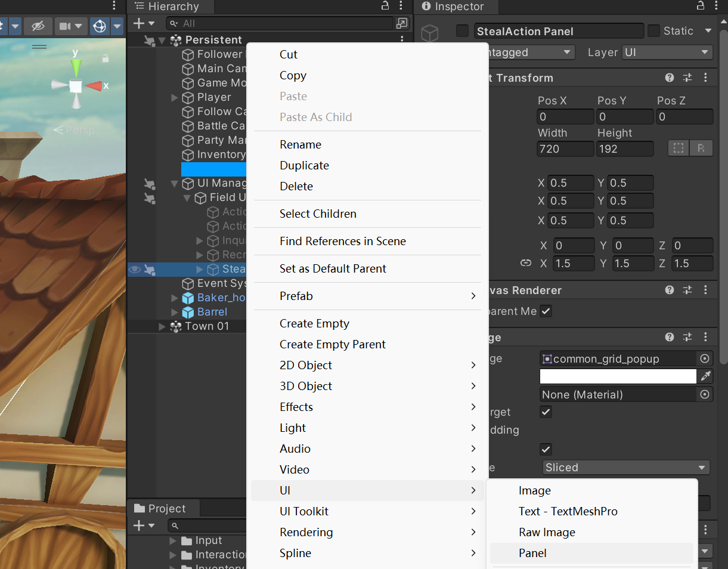Choose Raw Image from UI submenu
Image resolution: width=728 pixels, height=569 pixels.
click(547, 532)
